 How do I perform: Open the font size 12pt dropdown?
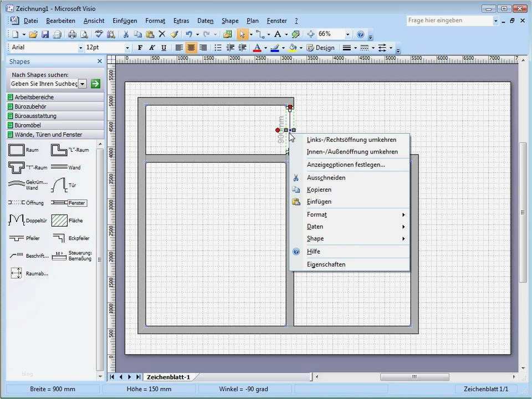[127, 48]
